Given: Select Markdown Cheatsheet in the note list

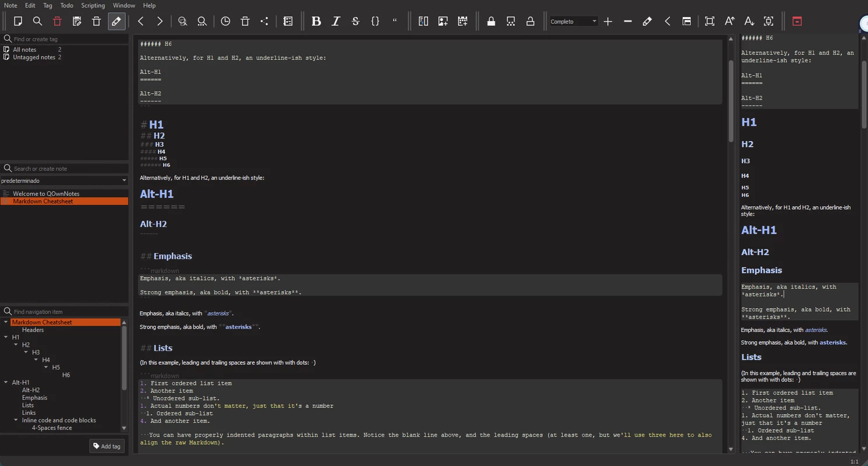Looking at the screenshot, I should tap(64, 201).
